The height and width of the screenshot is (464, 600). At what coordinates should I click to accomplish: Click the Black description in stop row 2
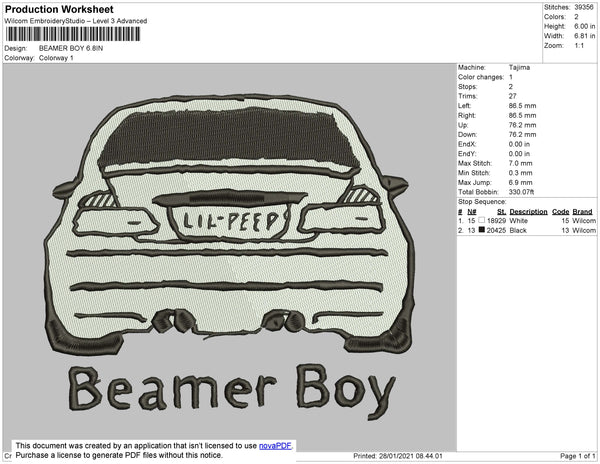pos(518,230)
